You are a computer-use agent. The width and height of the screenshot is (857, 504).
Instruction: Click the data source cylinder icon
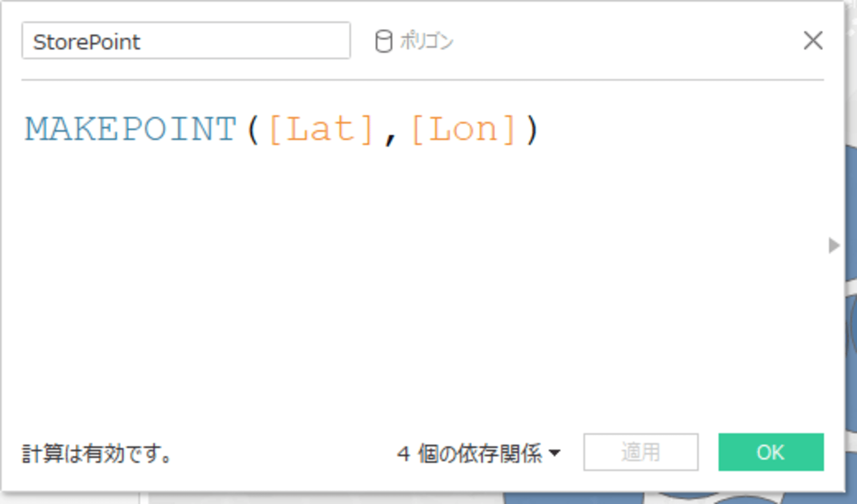point(384,42)
